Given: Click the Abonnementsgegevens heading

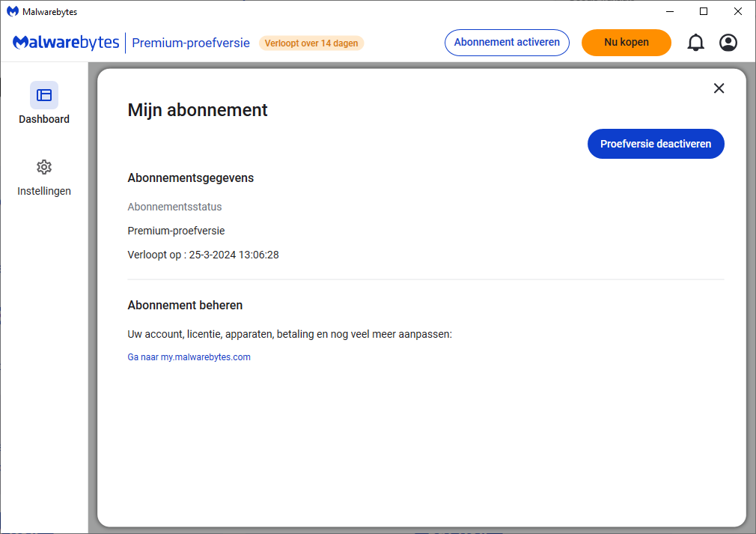Looking at the screenshot, I should coord(190,178).
